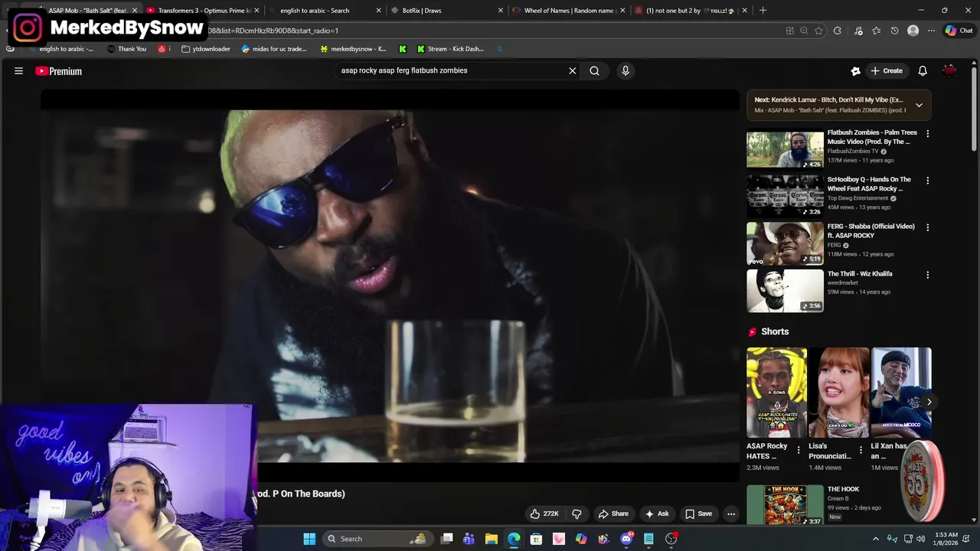Open Flatbush Zombies Palm Trees thumbnail
Screen dimensions: 980x551
[785, 149]
